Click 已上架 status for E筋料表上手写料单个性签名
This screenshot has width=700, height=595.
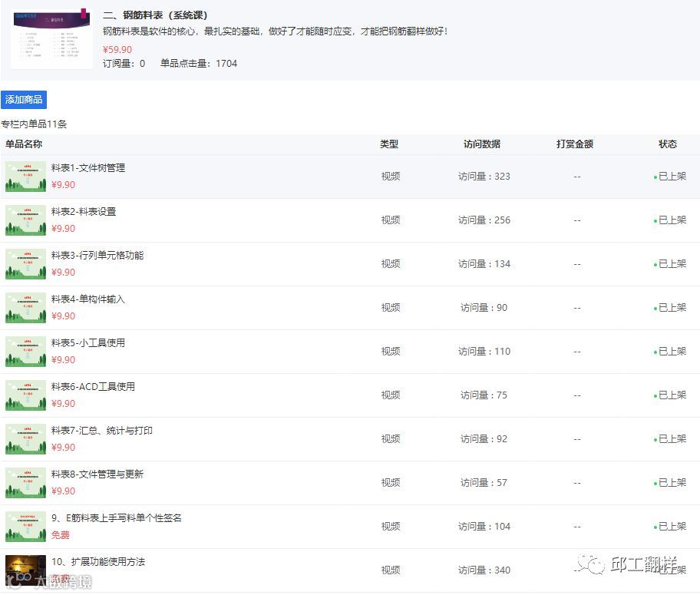(669, 527)
